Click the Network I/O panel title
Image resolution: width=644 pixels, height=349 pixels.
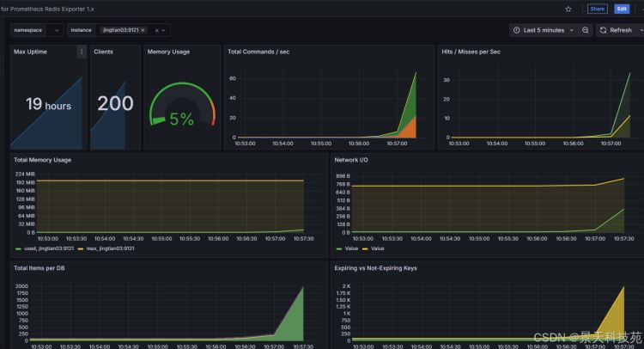(x=350, y=160)
